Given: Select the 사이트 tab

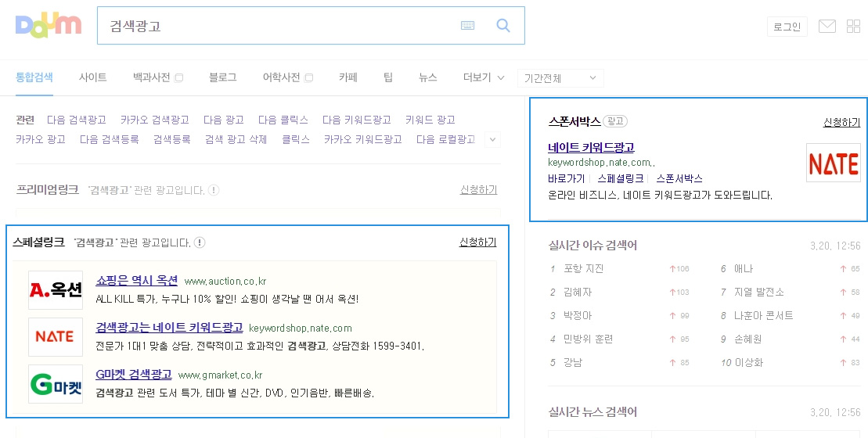Looking at the screenshot, I should tap(92, 77).
